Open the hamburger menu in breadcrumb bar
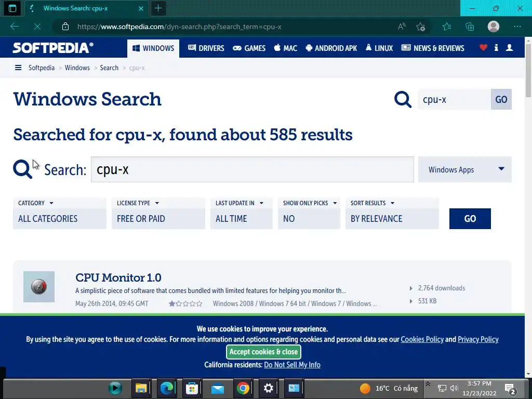 tap(18, 68)
